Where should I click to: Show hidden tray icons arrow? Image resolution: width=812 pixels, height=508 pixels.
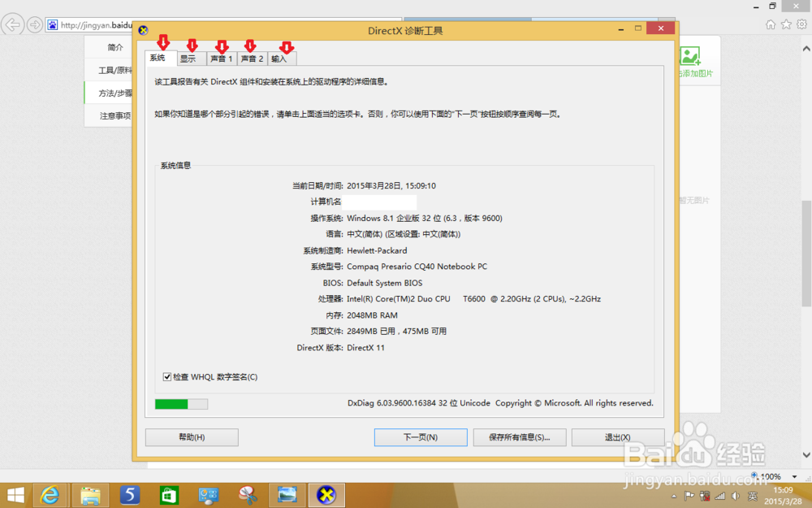coord(674,496)
